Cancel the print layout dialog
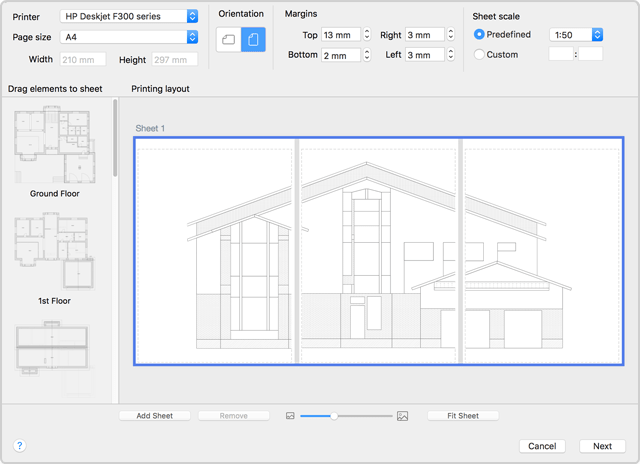This screenshot has width=640, height=464. 542,446
